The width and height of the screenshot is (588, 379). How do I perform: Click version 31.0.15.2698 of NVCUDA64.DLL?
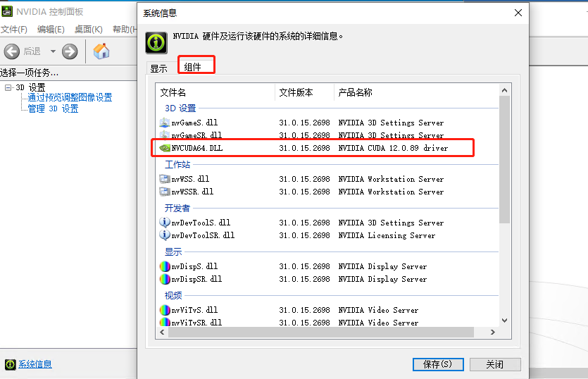coord(304,148)
